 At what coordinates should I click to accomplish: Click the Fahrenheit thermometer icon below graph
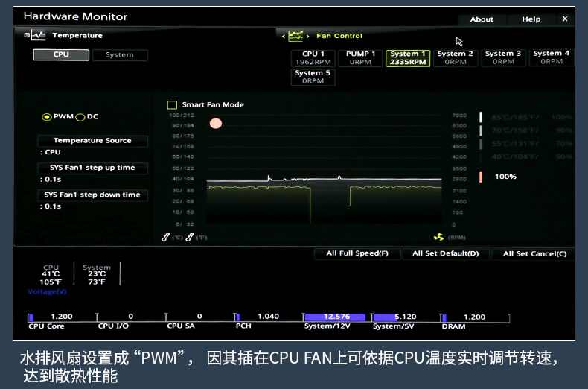point(190,237)
